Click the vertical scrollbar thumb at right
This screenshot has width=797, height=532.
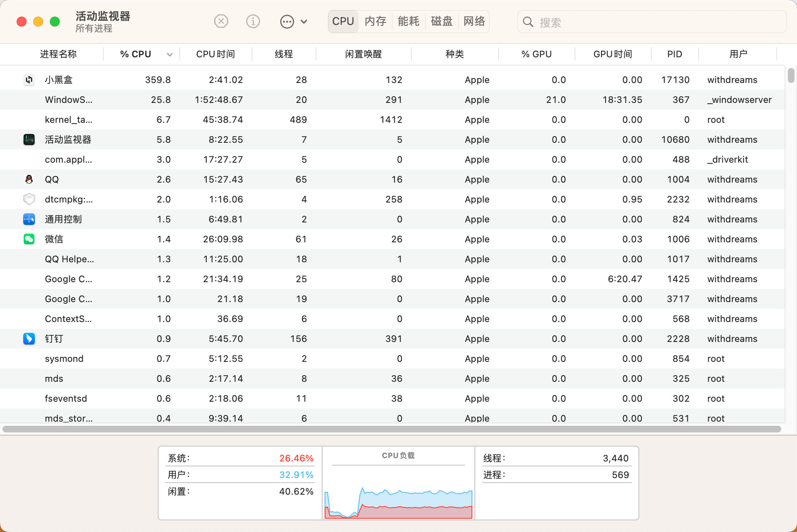(791, 76)
